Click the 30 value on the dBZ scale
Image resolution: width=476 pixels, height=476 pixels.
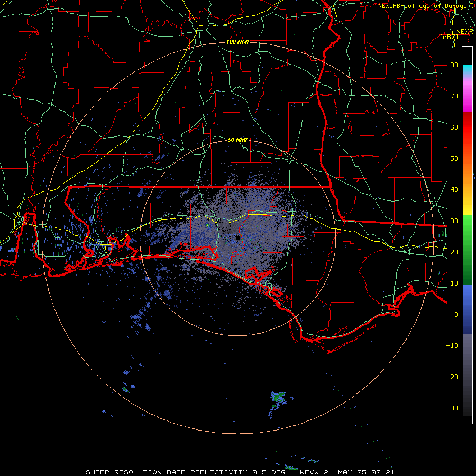[x=454, y=221]
